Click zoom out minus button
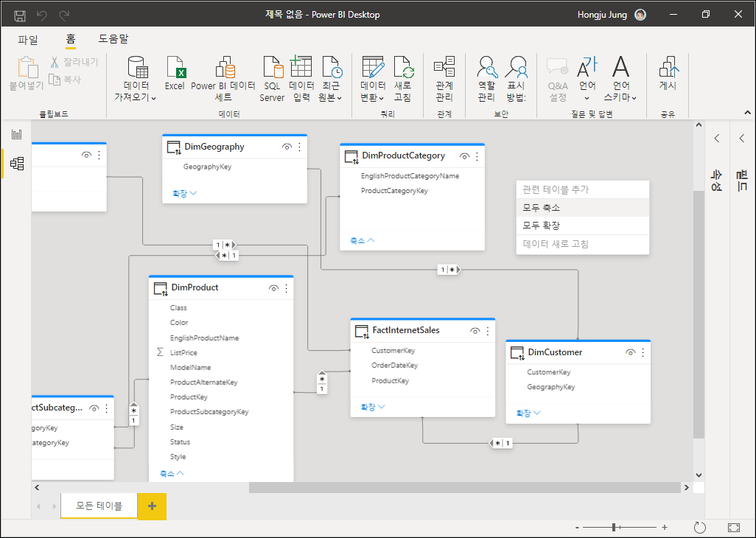The height and width of the screenshot is (538, 756). 577,528
